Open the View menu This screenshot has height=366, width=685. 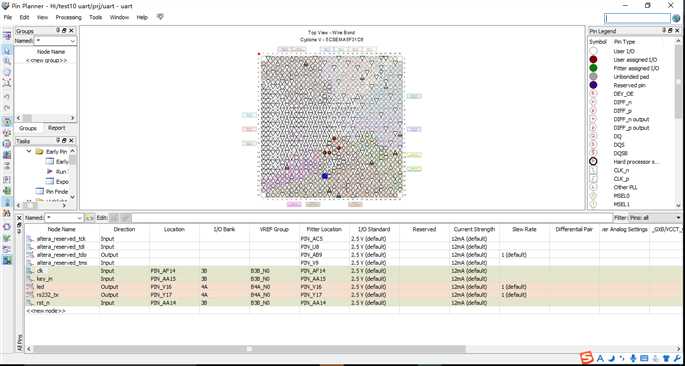tap(42, 17)
